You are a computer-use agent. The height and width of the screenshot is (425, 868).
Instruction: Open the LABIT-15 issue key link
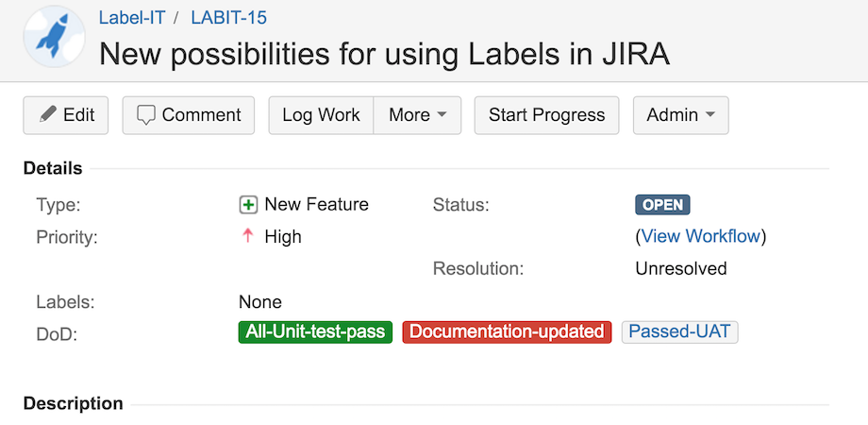228,17
